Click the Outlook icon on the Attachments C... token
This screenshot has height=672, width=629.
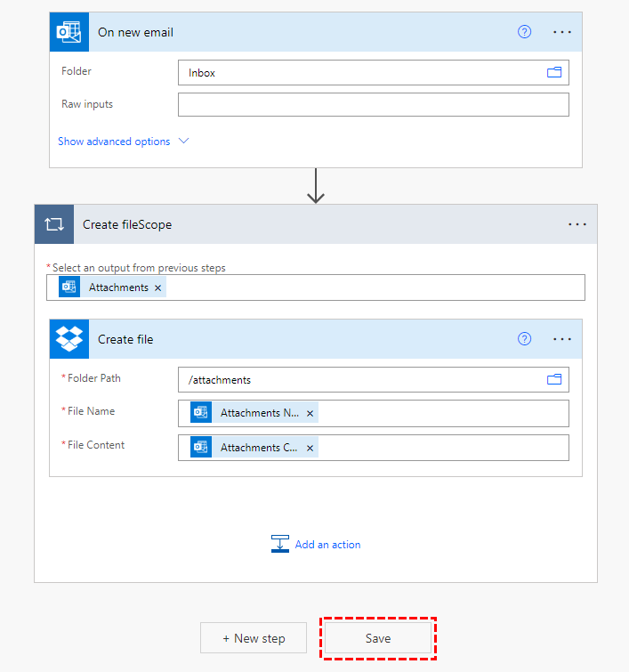[201, 448]
